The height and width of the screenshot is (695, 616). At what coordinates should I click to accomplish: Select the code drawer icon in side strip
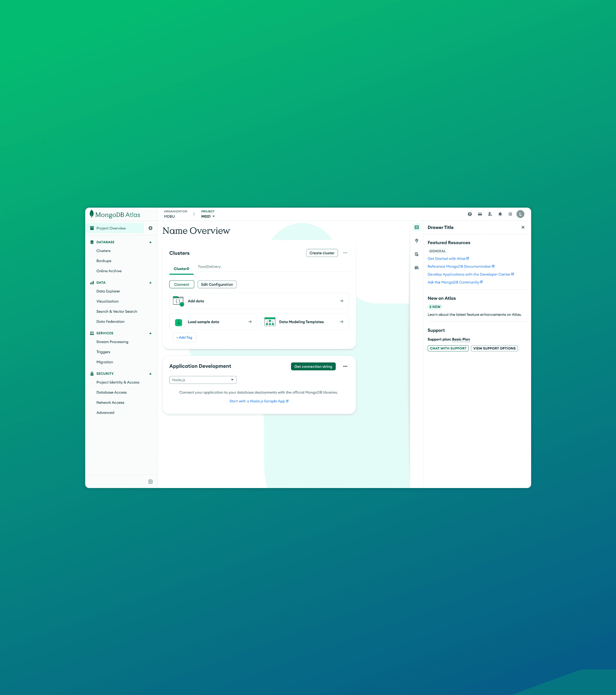417,227
